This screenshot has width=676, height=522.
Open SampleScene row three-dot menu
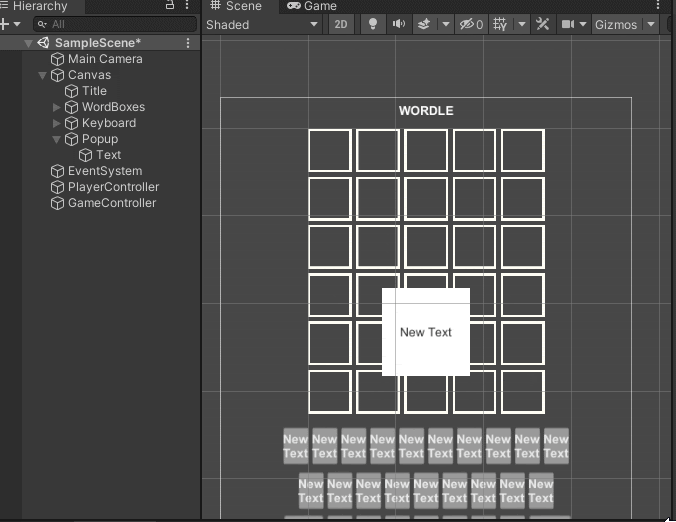tap(188, 43)
